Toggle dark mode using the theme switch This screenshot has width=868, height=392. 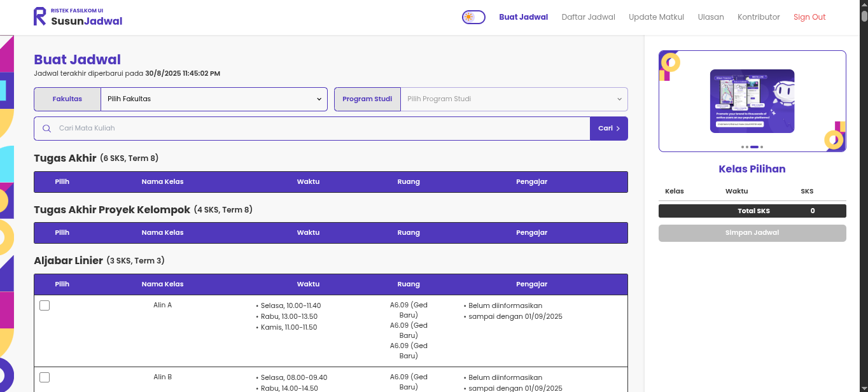tap(473, 17)
